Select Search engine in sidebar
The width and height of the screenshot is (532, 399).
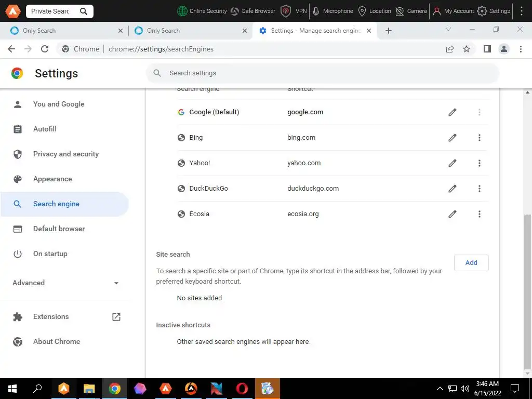click(64, 204)
